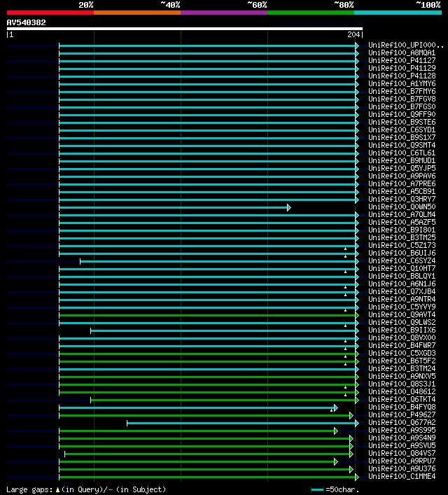This screenshot has height=495, width=448.
Task: Open the UniRef100_A1YMY6 entry
Action: tap(402, 83)
